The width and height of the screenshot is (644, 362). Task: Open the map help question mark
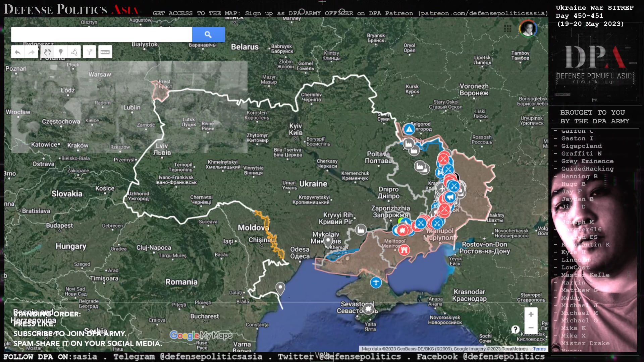coord(516,329)
